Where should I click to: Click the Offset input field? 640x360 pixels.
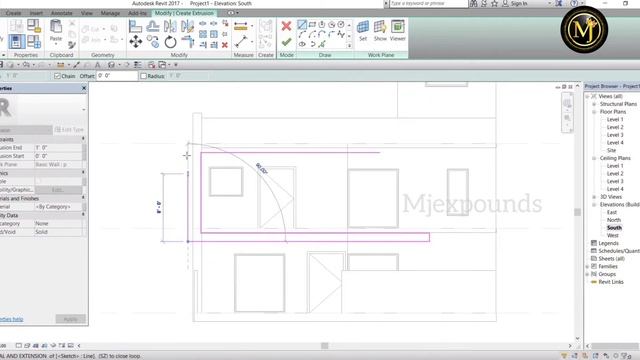pos(117,76)
